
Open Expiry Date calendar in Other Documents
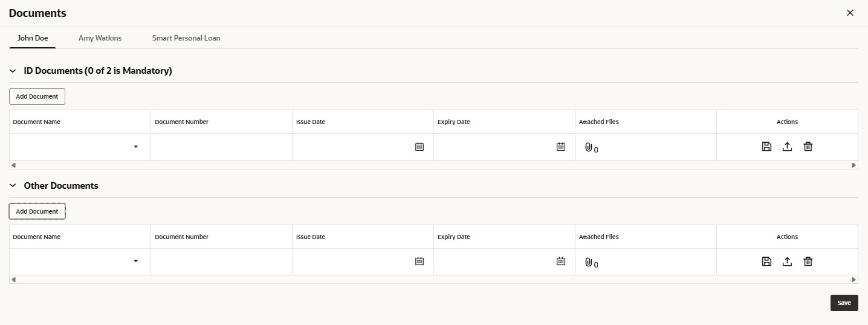(561, 261)
